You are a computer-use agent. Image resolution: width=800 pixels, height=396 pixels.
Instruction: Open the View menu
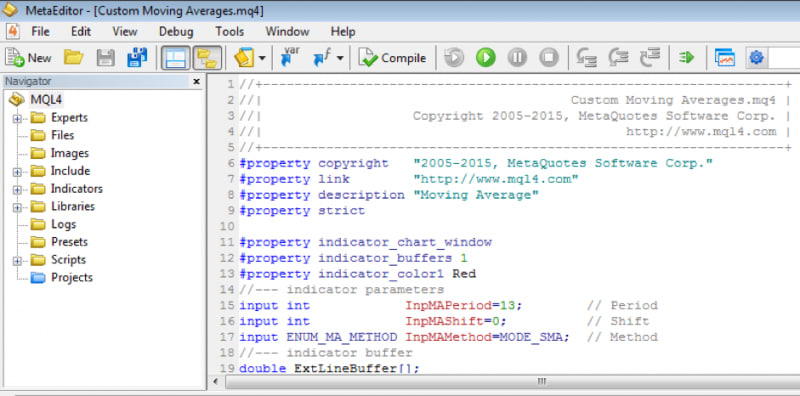tap(124, 32)
